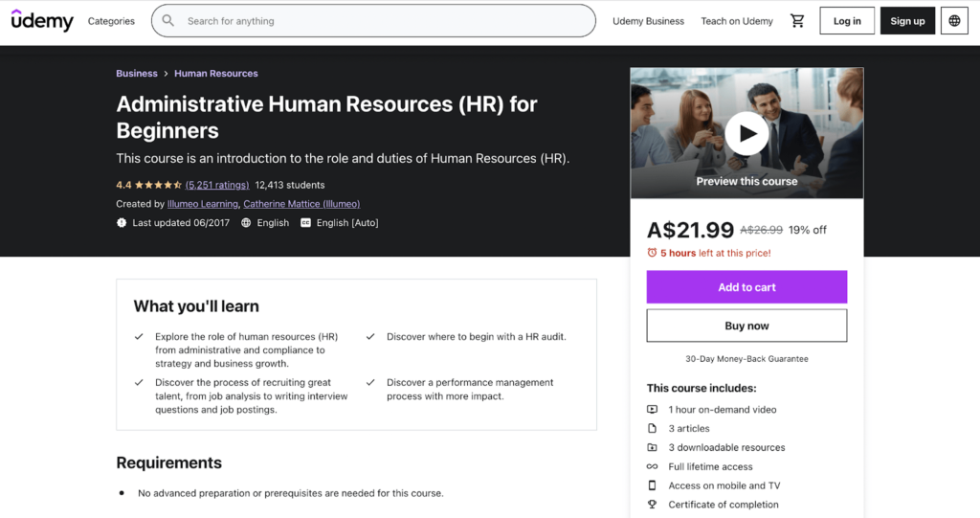Viewport: 980px width, 518px height.
Task: Click the mobile and TV access icon
Action: pos(652,485)
